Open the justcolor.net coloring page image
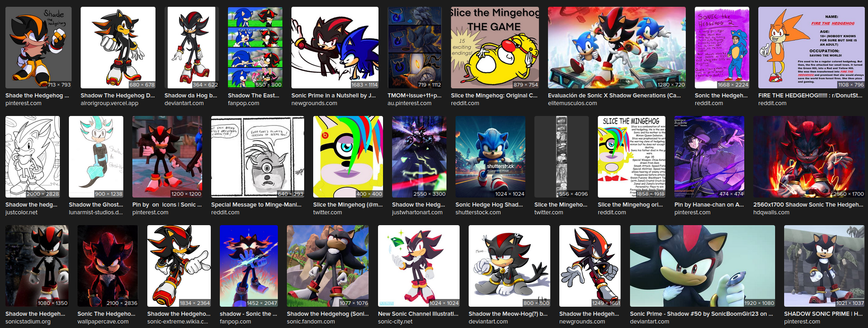This screenshot has width=868, height=328. [33, 157]
